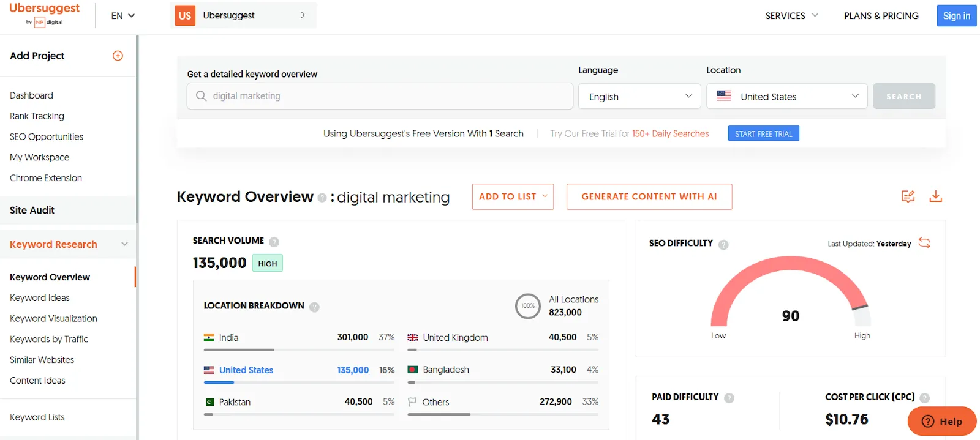Click the United States flag in Location selector
Screen dimensions: 980x440
pos(724,96)
